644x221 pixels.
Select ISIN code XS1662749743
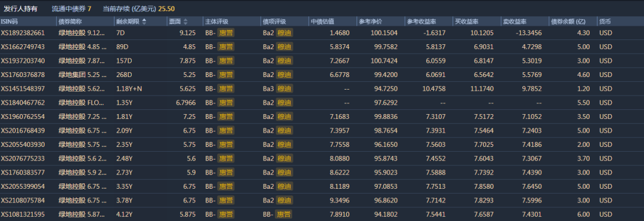pos(23,47)
